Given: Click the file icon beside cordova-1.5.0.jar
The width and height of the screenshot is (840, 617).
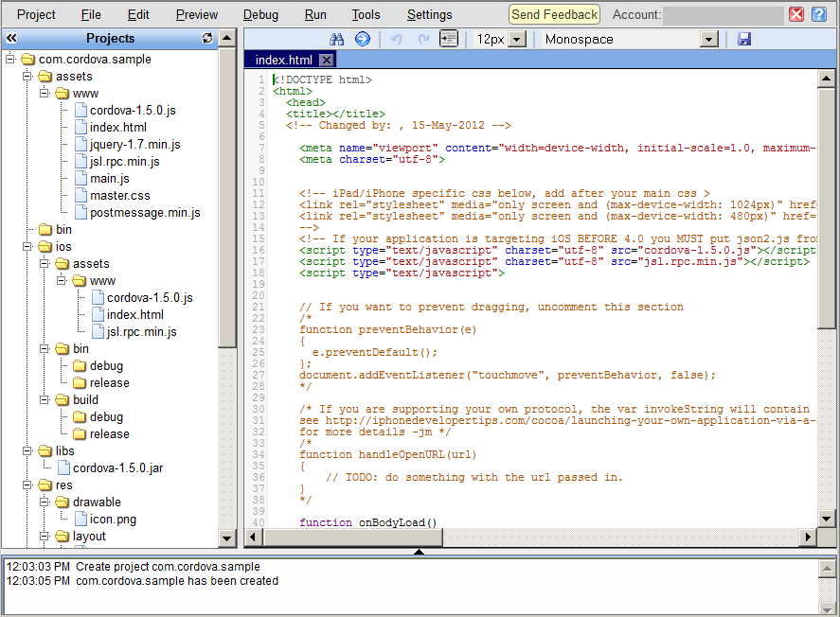Looking at the screenshot, I should pyautogui.click(x=63, y=467).
